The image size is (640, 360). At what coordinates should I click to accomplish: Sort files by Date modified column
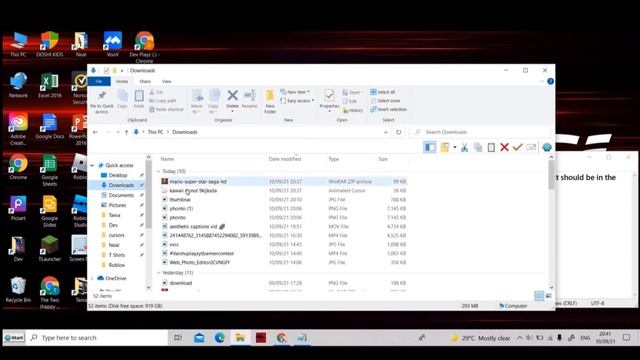(x=284, y=159)
